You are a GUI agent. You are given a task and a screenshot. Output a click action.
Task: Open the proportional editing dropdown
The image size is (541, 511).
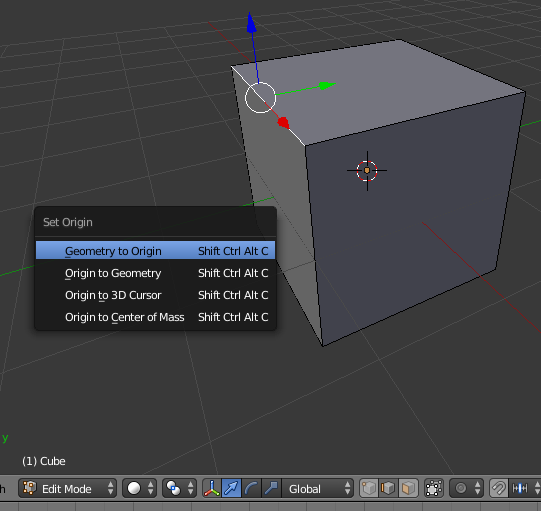[466, 488]
